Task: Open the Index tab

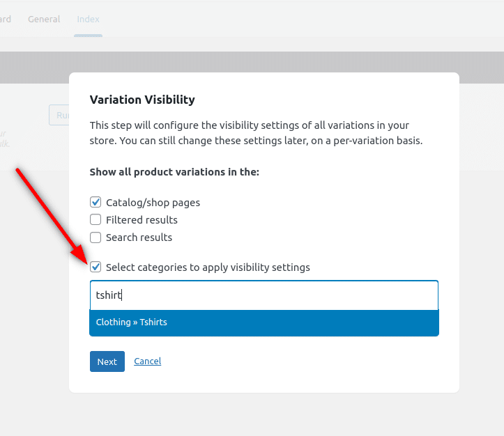Action: coord(89,20)
